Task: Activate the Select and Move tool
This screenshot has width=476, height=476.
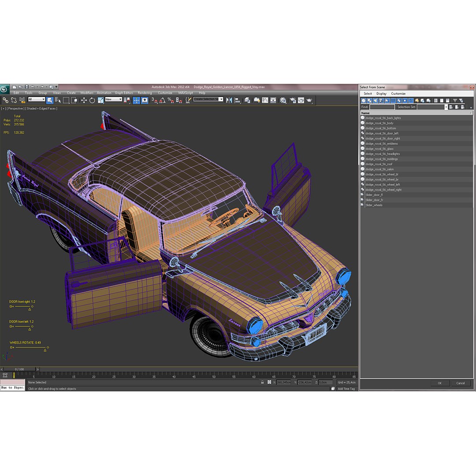Action: point(84,100)
